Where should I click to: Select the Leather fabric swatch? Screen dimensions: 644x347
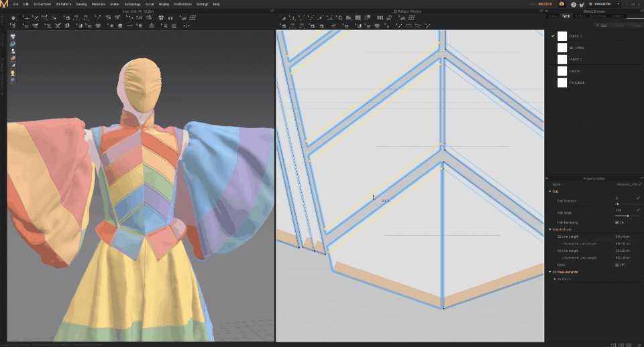tap(562, 70)
